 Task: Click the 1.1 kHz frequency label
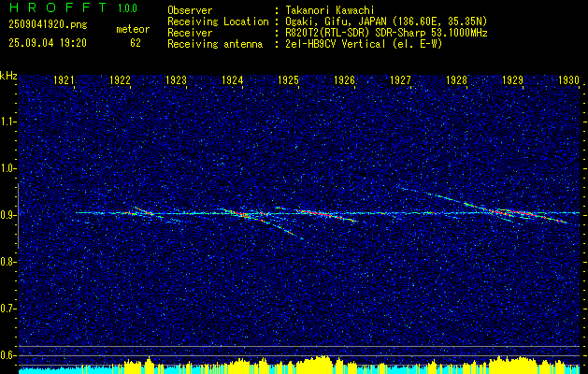coord(7,122)
